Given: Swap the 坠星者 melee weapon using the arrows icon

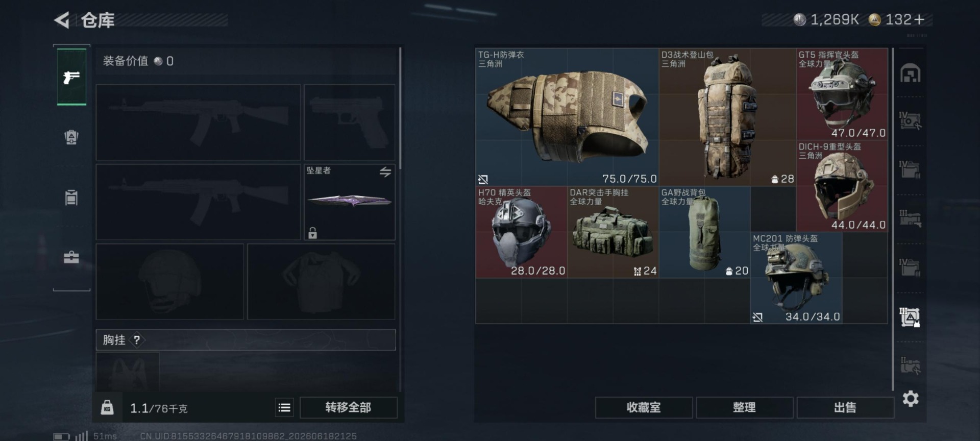Looking at the screenshot, I should click(x=385, y=172).
